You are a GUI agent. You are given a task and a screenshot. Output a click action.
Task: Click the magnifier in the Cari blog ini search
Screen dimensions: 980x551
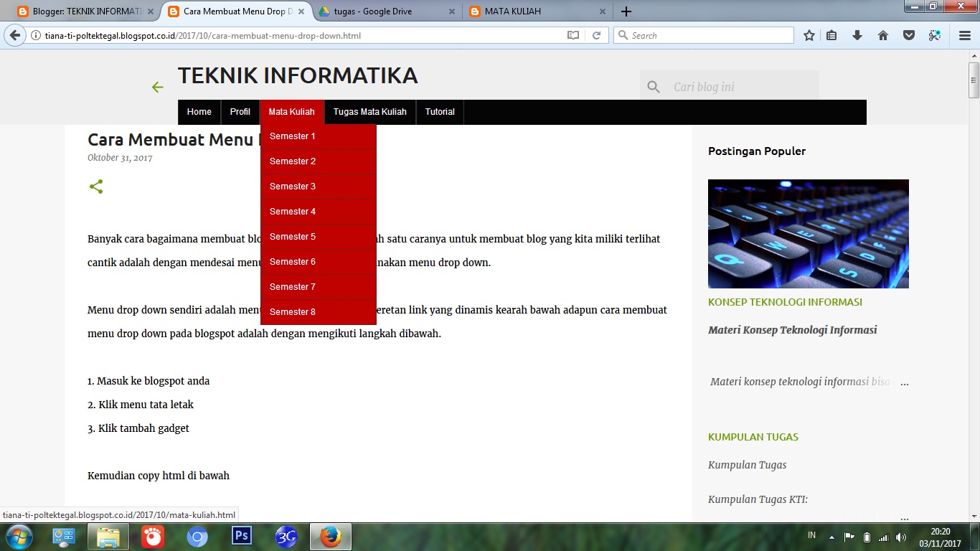point(653,85)
